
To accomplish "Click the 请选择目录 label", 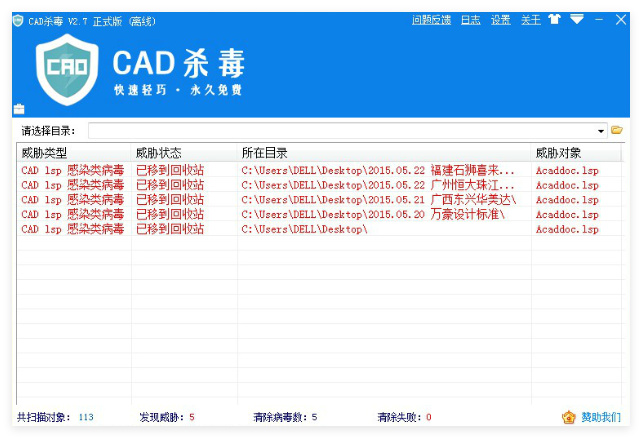I will pos(48,131).
